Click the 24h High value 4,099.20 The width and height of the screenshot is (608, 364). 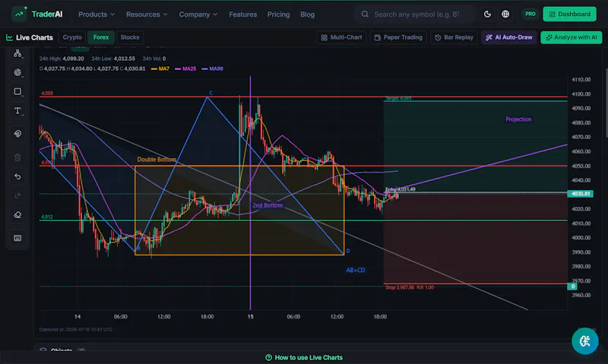pos(73,59)
